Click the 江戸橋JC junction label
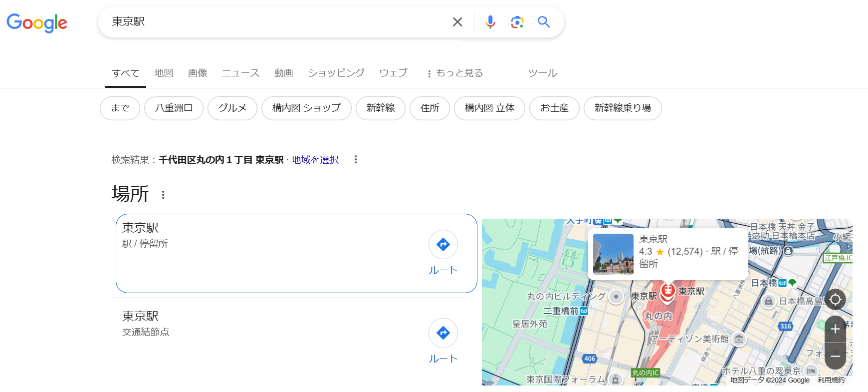Image resolution: width=868 pixels, height=392 pixels. 838,258
